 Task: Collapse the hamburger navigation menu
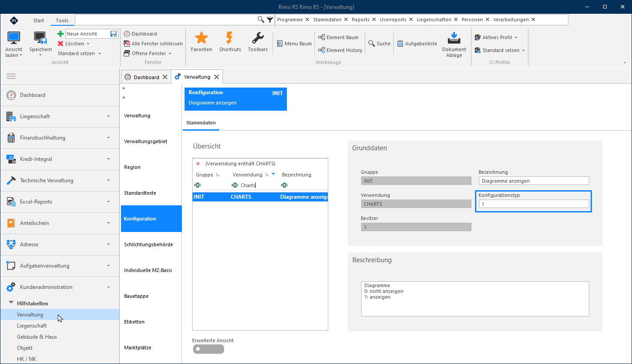coord(11,76)
